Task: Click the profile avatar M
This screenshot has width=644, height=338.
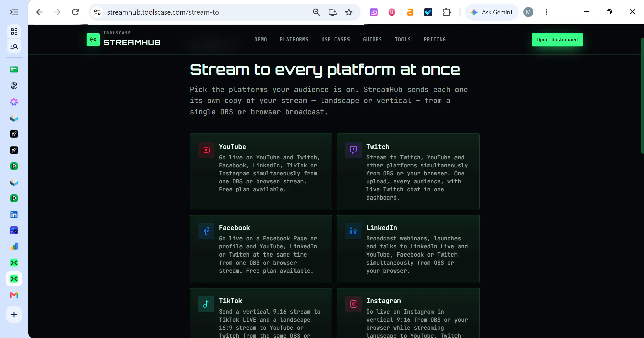Action: pos(528,12)
